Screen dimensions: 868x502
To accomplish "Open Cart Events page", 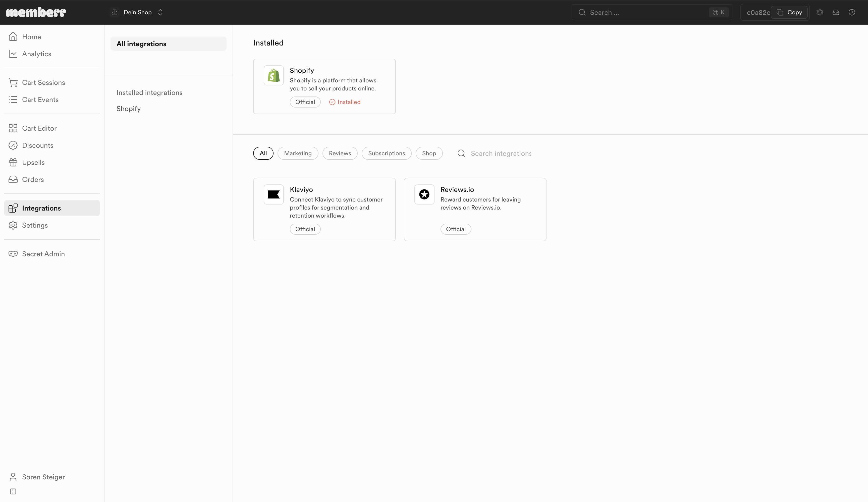I will (52, 99).
